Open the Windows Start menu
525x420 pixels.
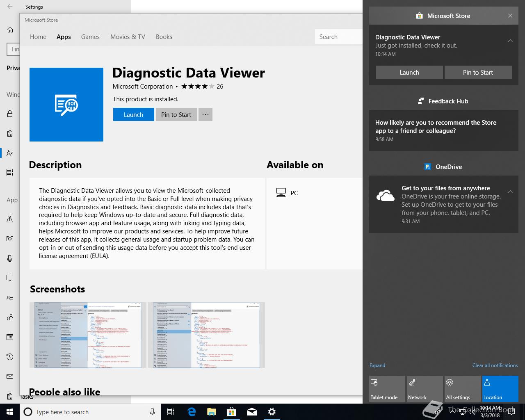point(10,412)
